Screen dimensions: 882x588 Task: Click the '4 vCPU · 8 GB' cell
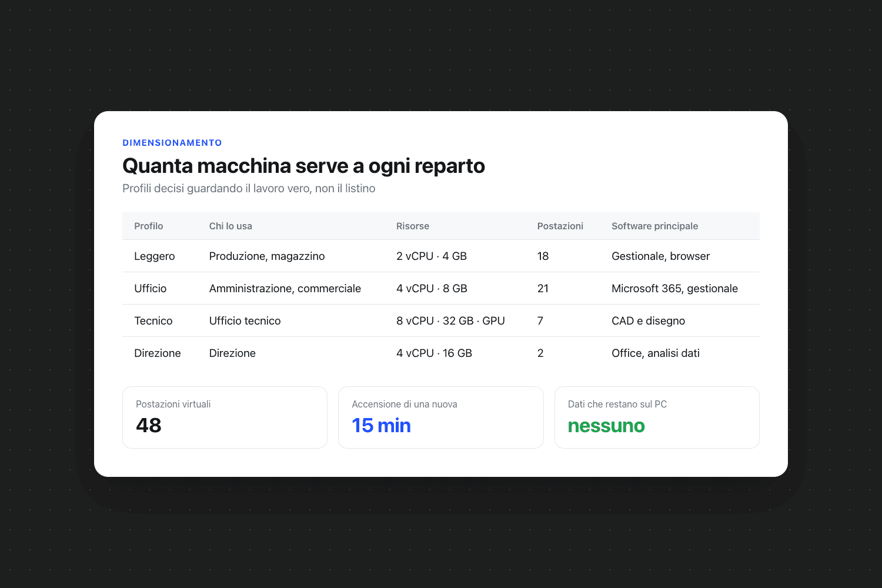click(x=432, y=288)
